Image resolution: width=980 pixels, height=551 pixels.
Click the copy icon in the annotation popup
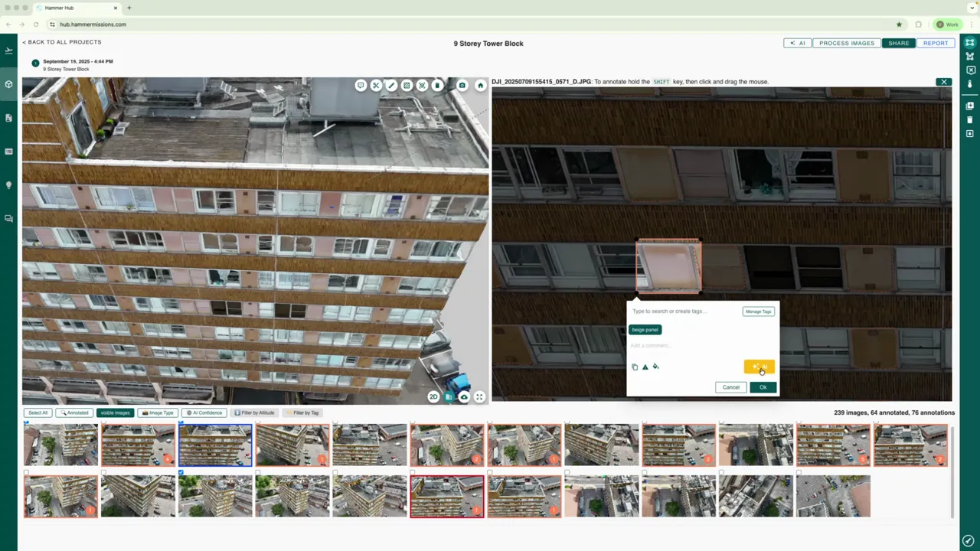click(x=635, y=367)
